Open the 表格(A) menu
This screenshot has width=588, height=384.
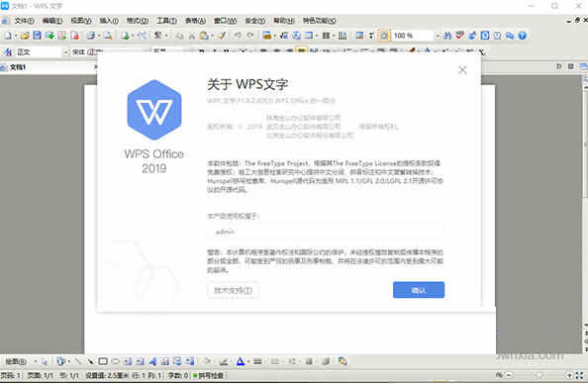point(195,21)
